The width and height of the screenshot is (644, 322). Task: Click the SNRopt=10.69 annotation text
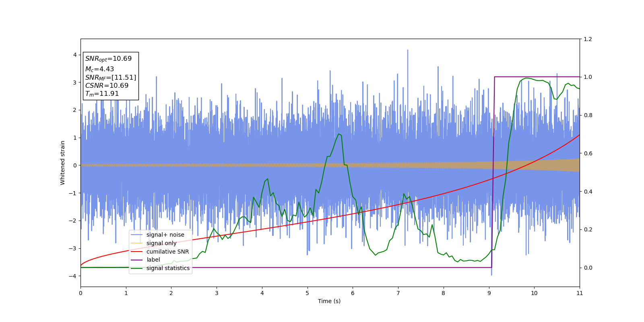(x=108, y=59)
